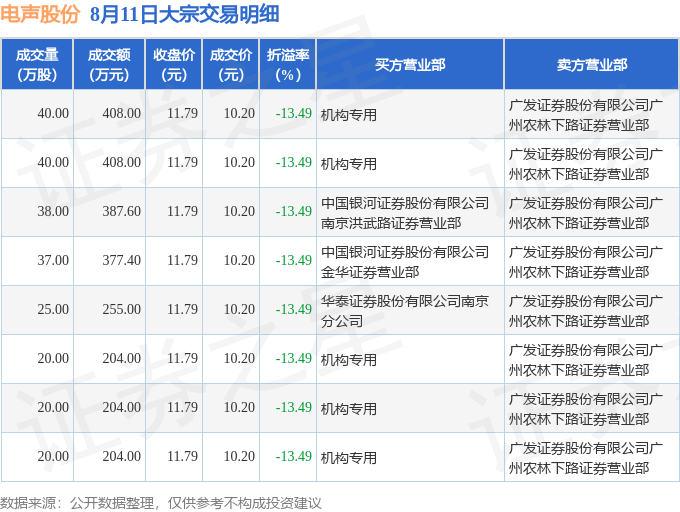Select the 买方营业部 column header
Screen dimensions: 680x512
point(410,65)
